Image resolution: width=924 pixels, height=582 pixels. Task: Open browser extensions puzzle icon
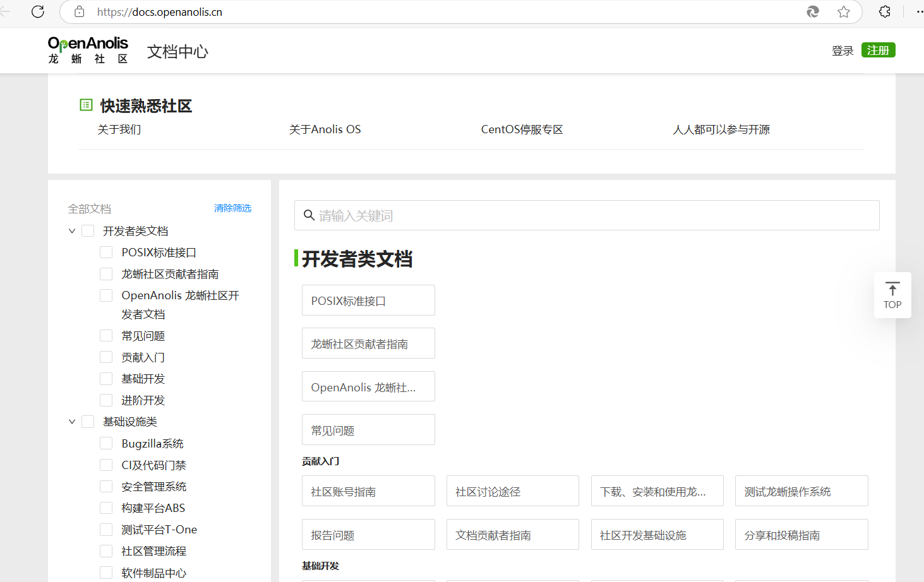coord(885,11)
